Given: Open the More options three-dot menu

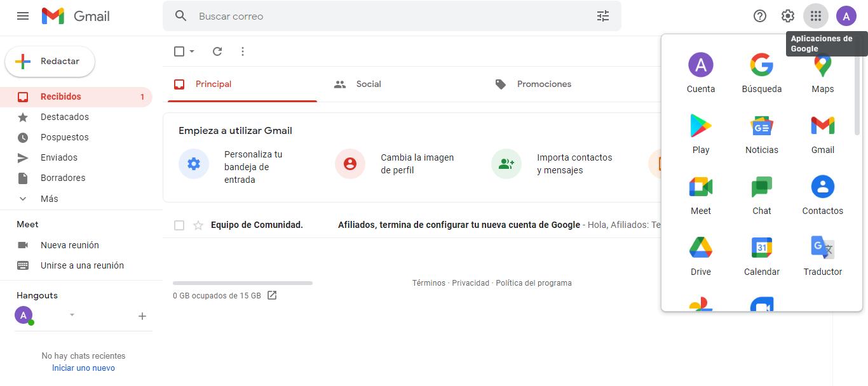Looking at the screenshot, I should pyautogui.click(x=243, y=51).
